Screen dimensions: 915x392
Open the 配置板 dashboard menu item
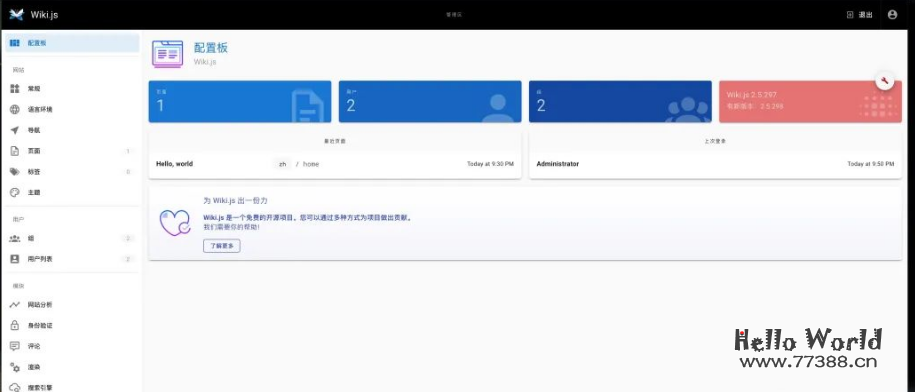[x=72, y=43]
